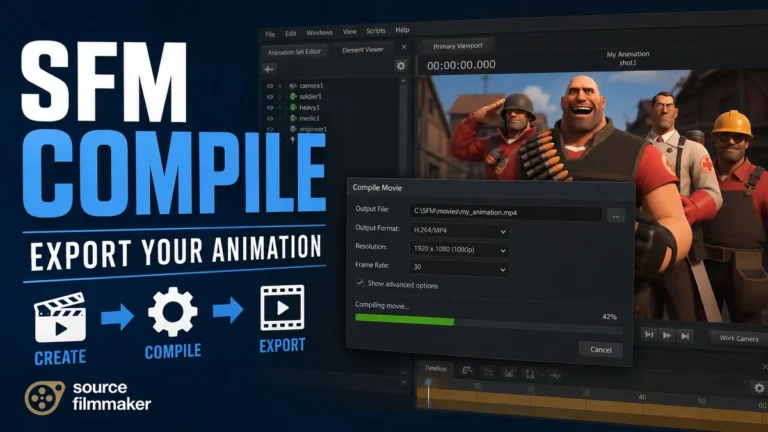Select the soldier1 animation set

[311, 96]
